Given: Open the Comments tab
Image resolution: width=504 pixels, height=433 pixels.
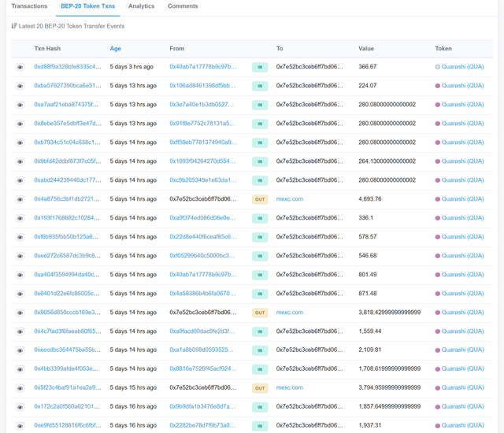Looking at the screenshot, I should coord(183,6).
